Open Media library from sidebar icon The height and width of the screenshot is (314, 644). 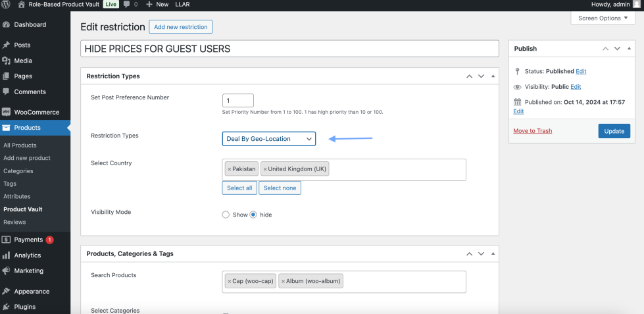pos(7,61)
